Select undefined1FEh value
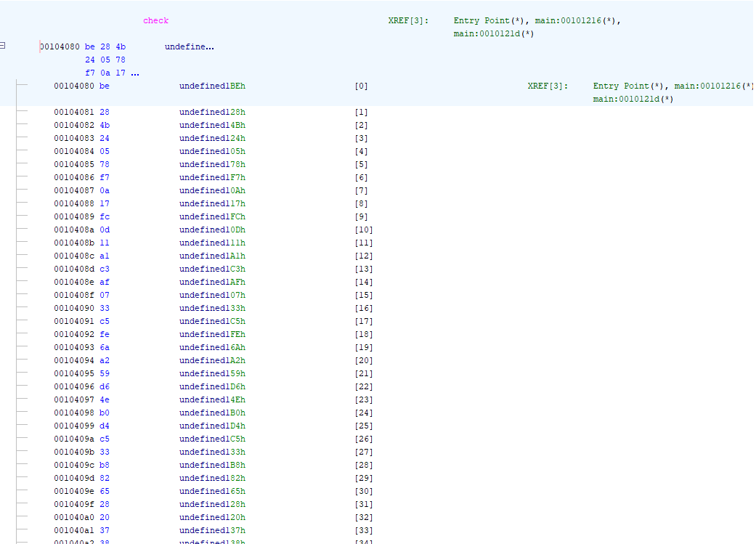 212,333
